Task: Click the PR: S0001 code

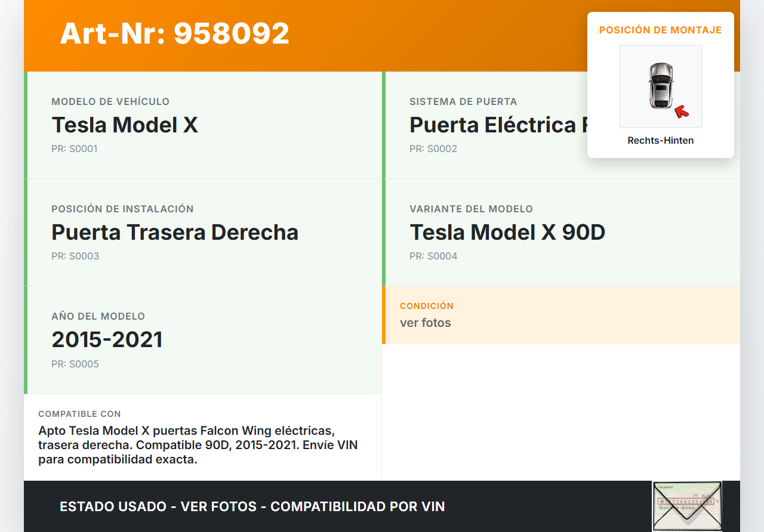Action: pyautogui.click(x=75, y=149)
